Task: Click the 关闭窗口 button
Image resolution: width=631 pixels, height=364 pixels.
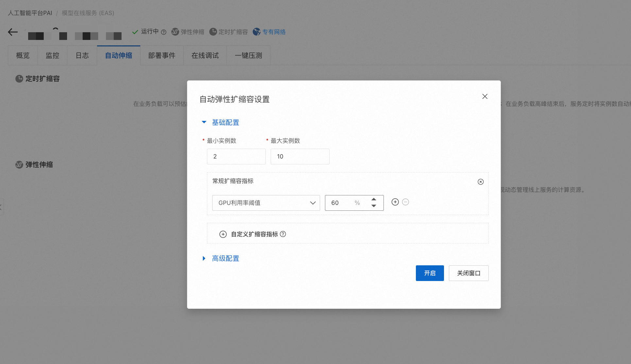Action: tap(469, 273)
